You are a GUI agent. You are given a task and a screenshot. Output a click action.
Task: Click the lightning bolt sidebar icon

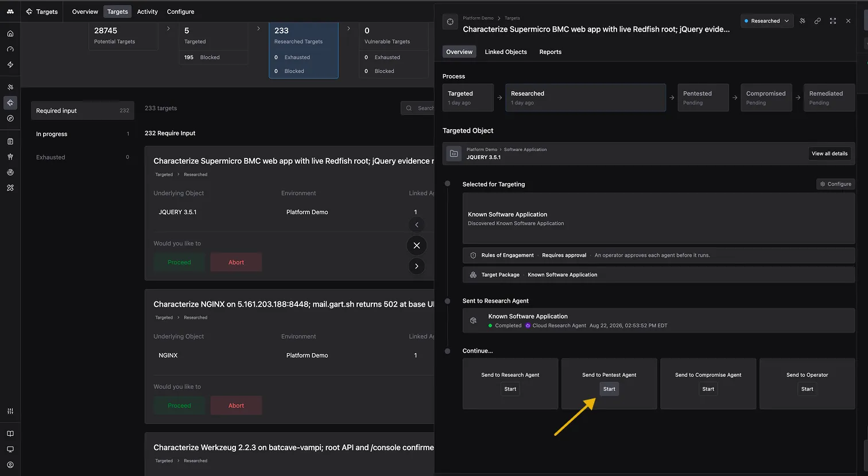click(x=10, y=65)
